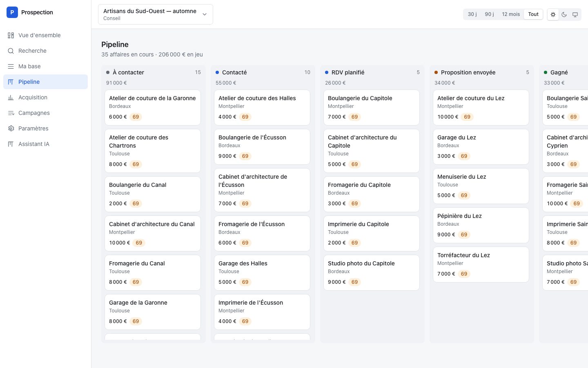The width and height of the screenshot is (588, 368).
Task: Switch to light theme sun icon
Action: pyautogui.click(x=553, y=14)
